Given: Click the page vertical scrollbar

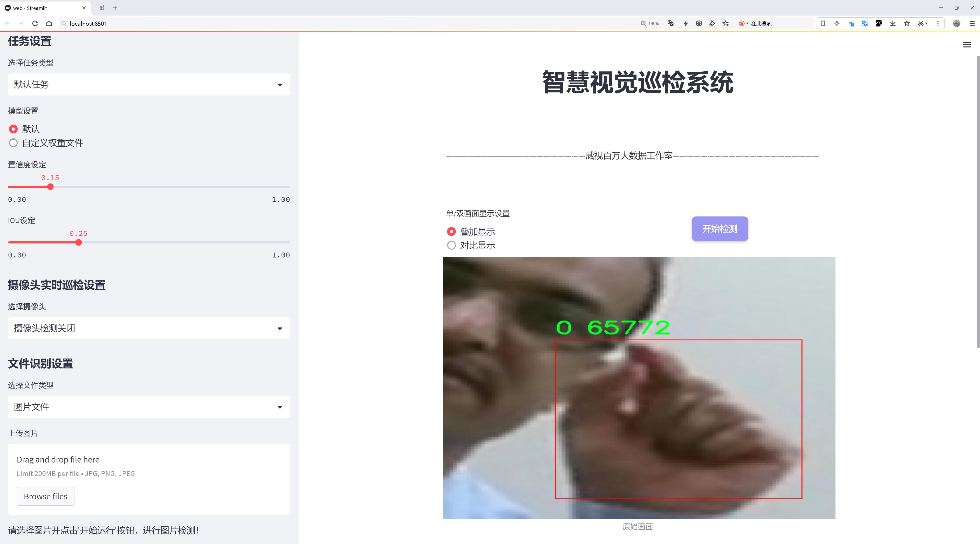Looking at the screenshot, I should click(x=978, y=202).
